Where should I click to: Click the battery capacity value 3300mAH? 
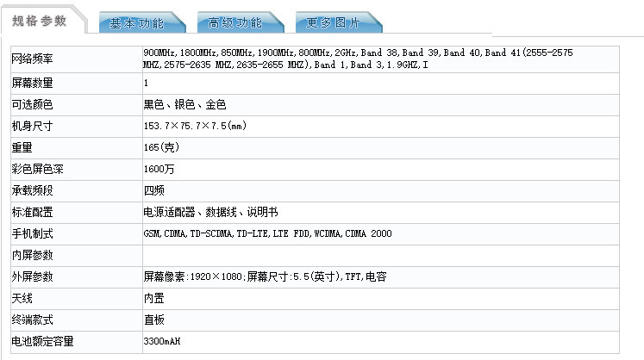tap(162, 341)
